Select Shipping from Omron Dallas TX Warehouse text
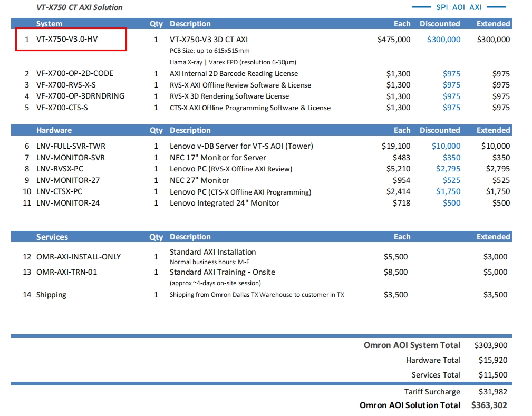 tap(257, 295)
